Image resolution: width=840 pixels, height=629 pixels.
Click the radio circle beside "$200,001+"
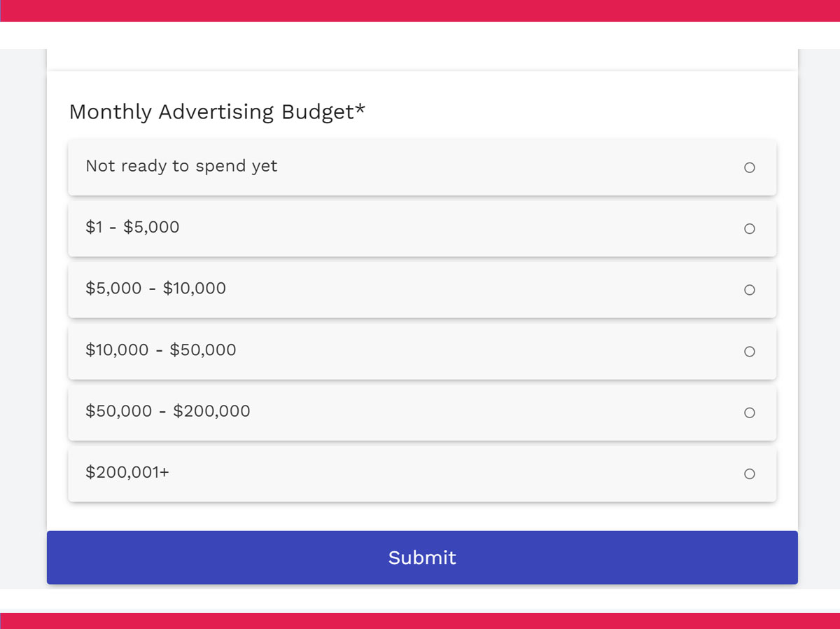750,474
